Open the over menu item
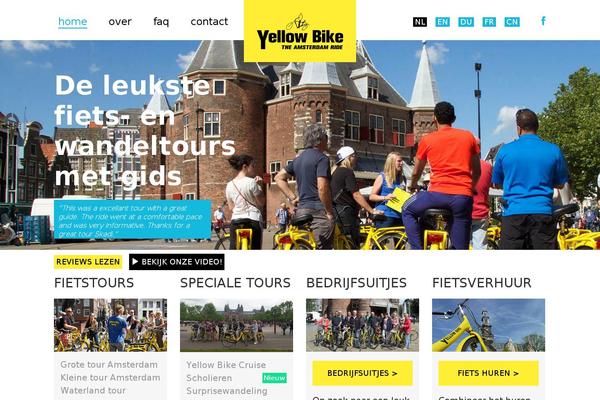The width and height of the screenshot is (600, 400). 120,21
